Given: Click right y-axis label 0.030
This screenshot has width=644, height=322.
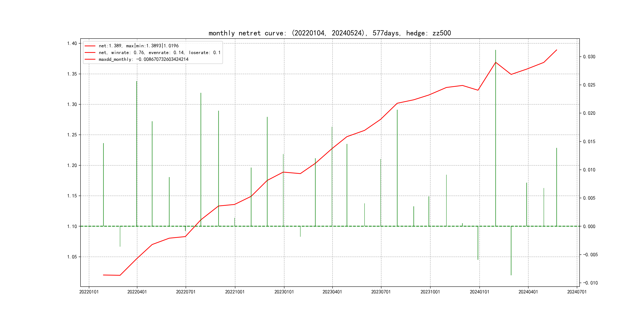Looking at the screenshot, I should [589, 57].
